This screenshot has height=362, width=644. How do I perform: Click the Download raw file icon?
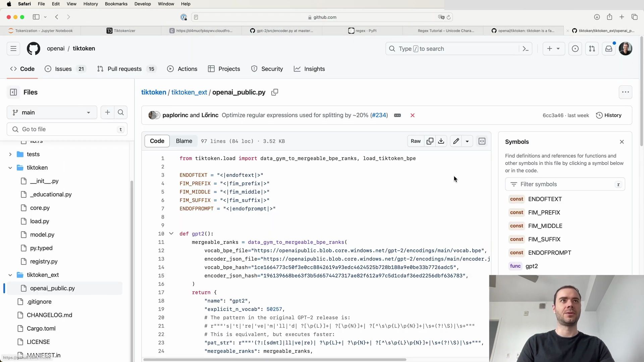[441, 141]
